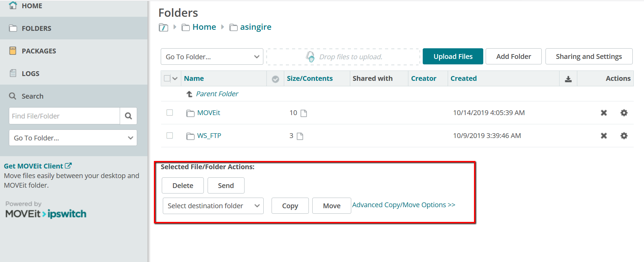Viewport: 644px width, 262px height.
Task: Check the MOVEit folder checkbox
Action: [170, 112]
